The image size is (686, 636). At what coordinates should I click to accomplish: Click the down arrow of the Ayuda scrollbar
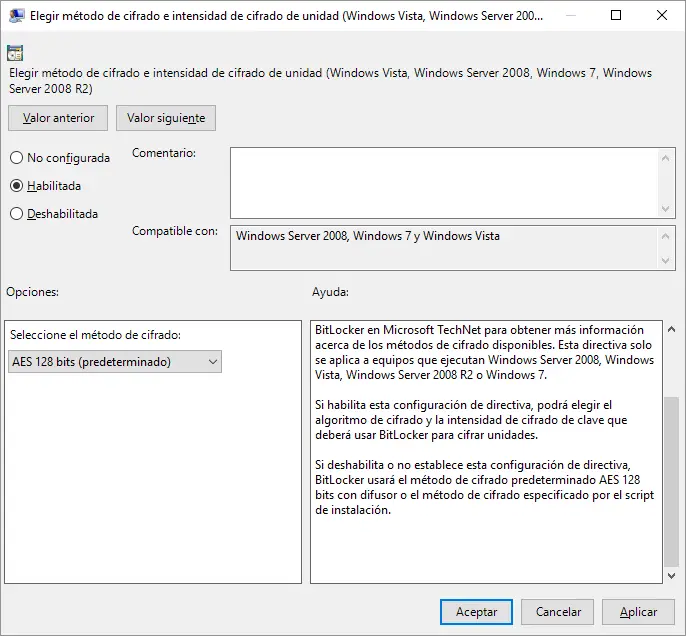click(672, 576)
